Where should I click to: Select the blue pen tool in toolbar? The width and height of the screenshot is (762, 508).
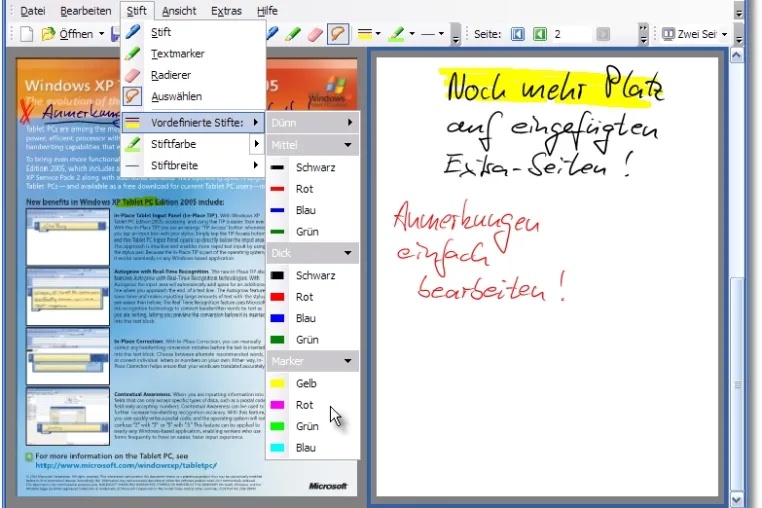pyautogui.click(x=272, y=34)
